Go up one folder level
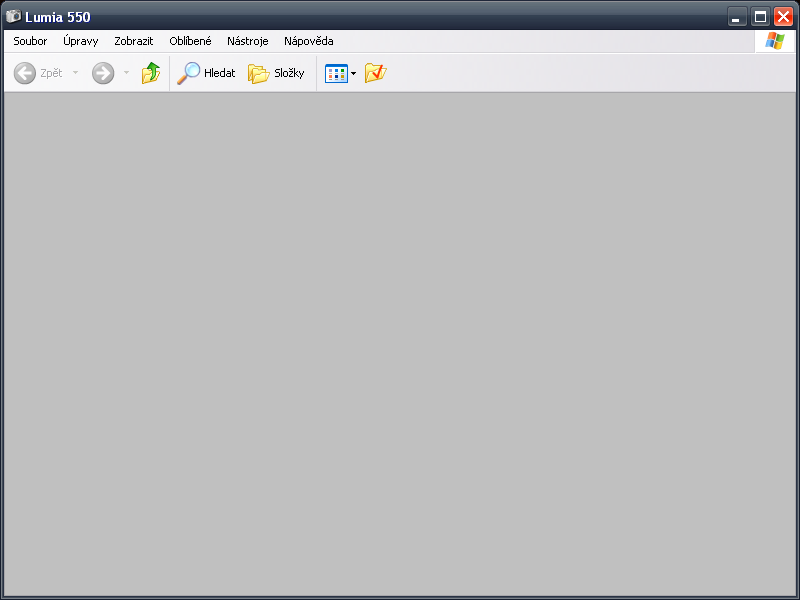 point(151,73)
